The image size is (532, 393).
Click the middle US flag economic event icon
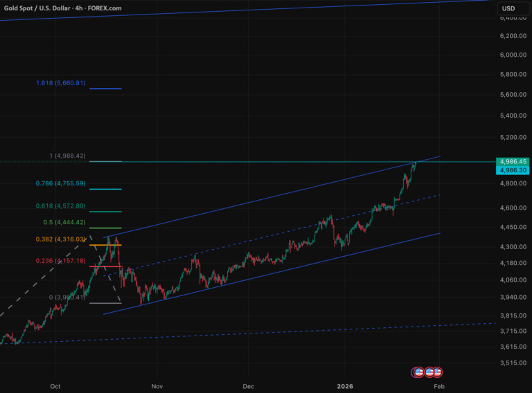tap(429, 372)
